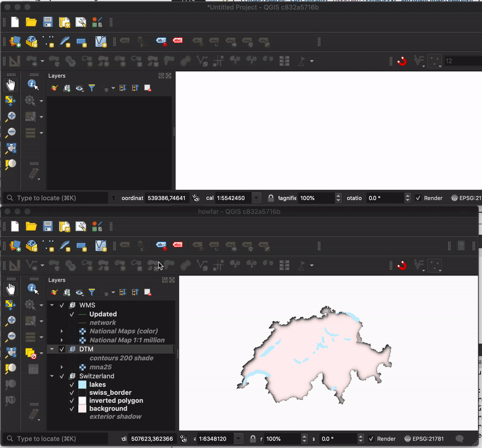Select the swiss_border layer
The width and height of the screenshot is (482, 448).
[x=110, y=393]
